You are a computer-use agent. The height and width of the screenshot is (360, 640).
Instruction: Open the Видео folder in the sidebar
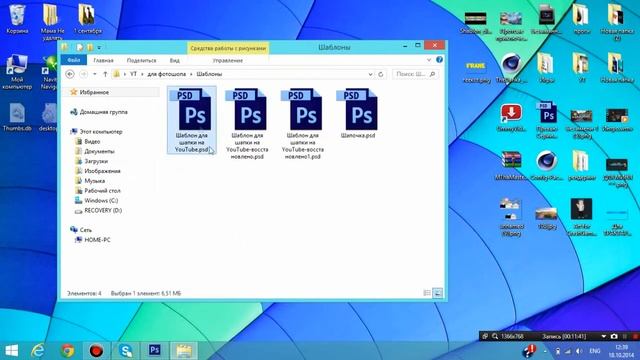(x=92, y=142)
